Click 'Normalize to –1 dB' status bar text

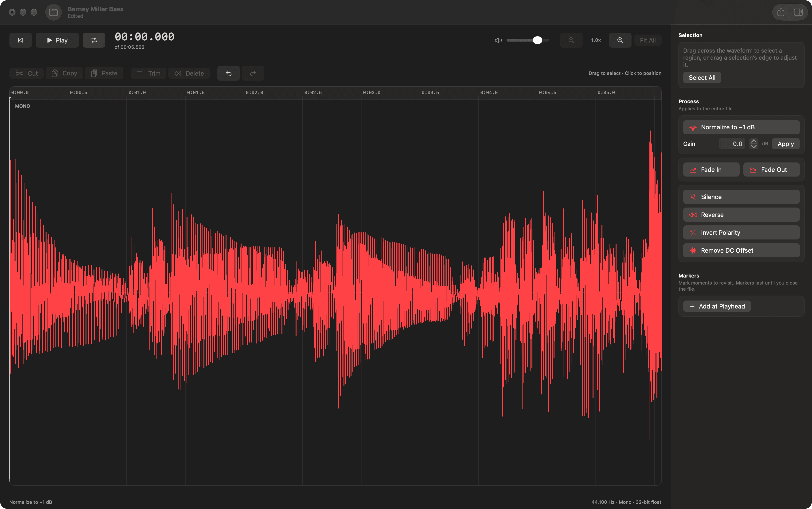click(x=31, y=502)
